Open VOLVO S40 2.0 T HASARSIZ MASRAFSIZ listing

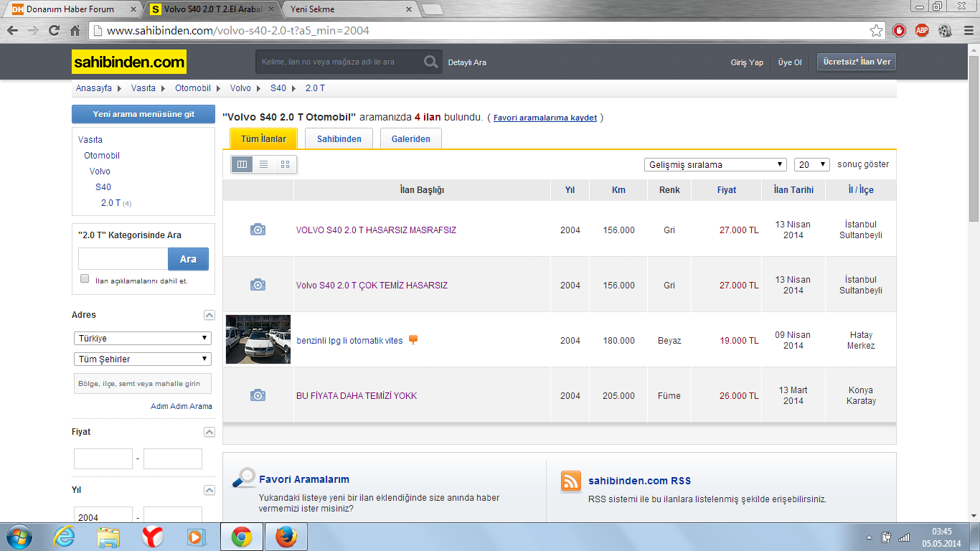376,230
